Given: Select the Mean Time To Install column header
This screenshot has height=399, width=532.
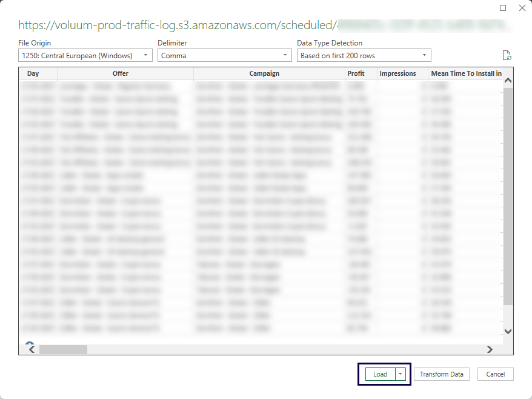Looking at the screenshot, I should point(465,73).
